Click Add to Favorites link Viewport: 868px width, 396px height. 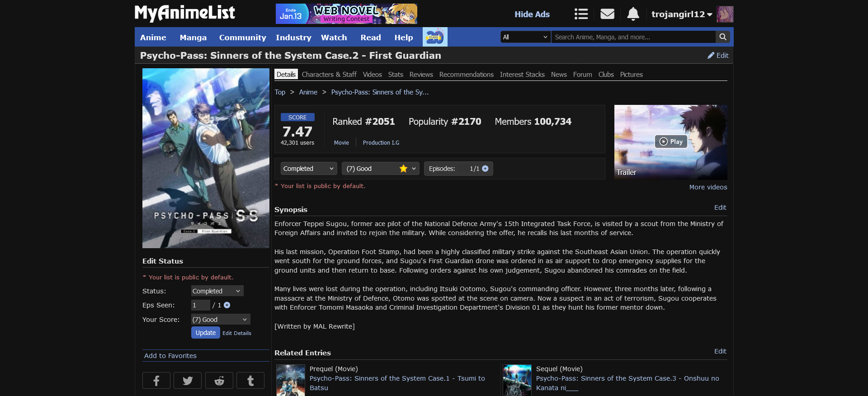pyautogui.click(x=170, y=356)
